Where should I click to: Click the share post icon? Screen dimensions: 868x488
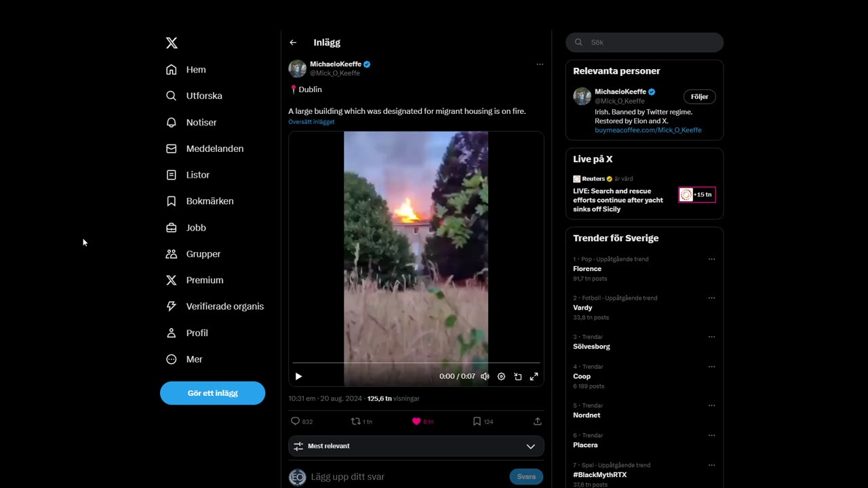point(538,421)
